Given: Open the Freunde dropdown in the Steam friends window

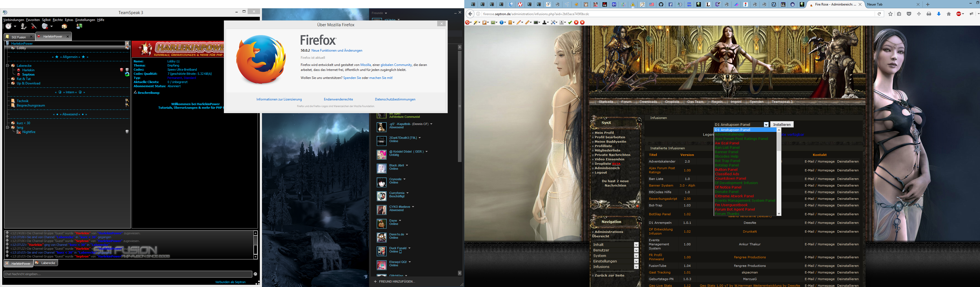Looking at the screenshot, I should (x=379, y=13).
